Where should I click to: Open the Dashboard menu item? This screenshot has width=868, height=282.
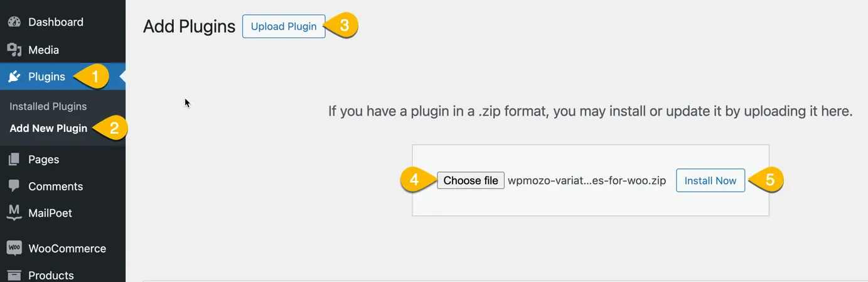tap(55, 22)
